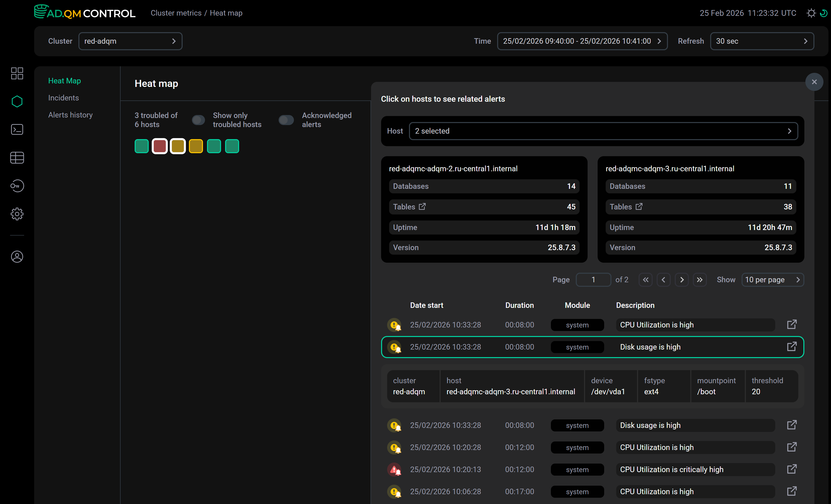Click warning icon of 10:33:28 CPU alert
Screen dimensions: 831x504
pyautogui.click(x=394, y=325)
